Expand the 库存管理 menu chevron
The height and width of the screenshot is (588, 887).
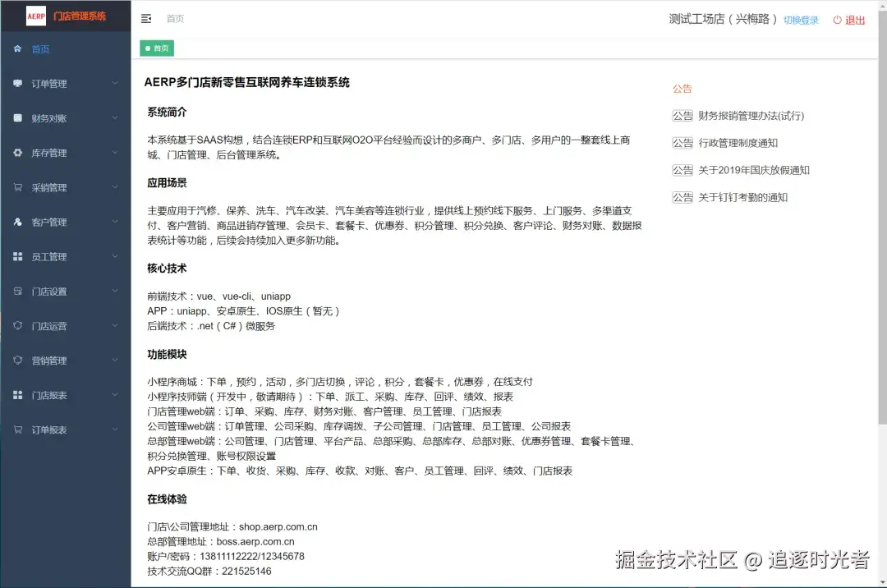point(115,153)
